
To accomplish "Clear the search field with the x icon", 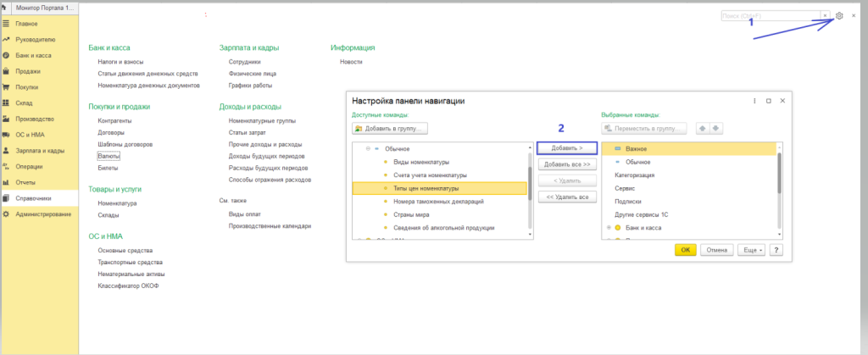I will pos(825,15).
